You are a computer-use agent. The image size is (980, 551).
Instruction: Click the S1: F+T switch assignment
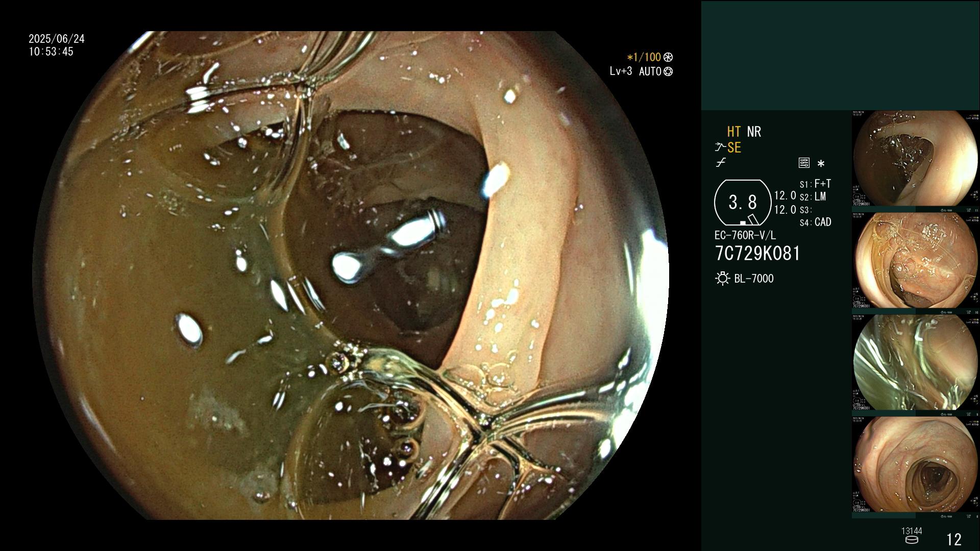[x=815, y=184]
